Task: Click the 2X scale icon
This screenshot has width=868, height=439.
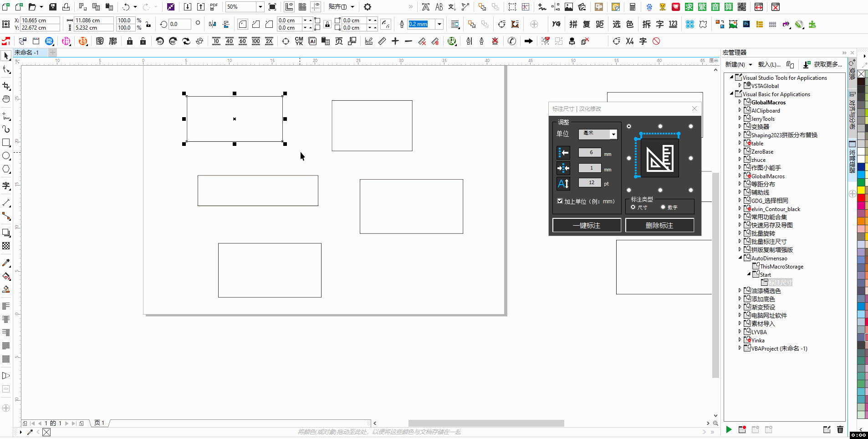Action: click(x=269, y=41)
